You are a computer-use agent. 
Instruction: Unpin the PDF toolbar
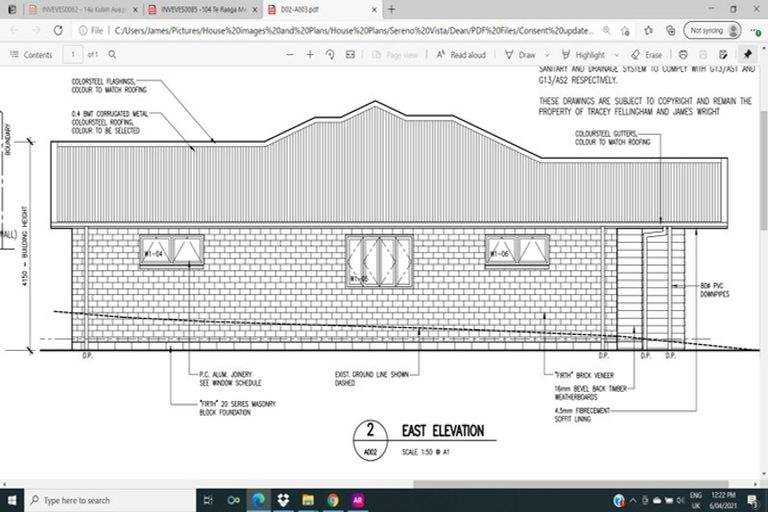(748, 55)
